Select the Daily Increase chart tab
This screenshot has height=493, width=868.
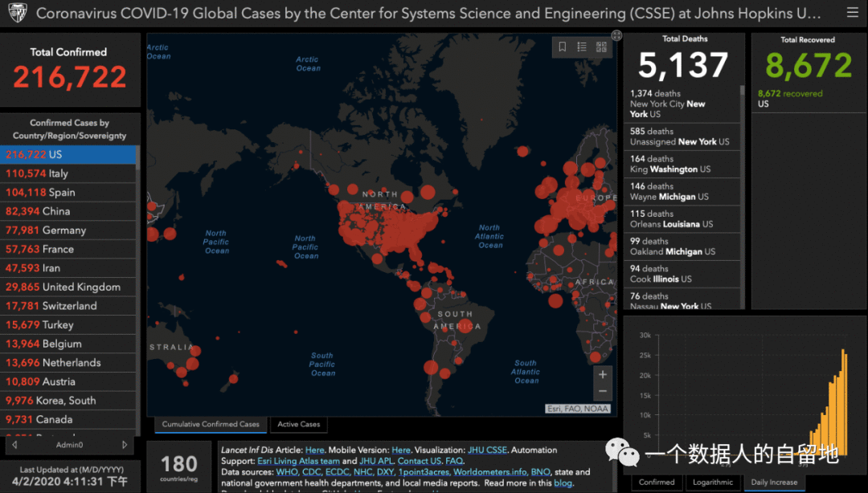(774, 483)
